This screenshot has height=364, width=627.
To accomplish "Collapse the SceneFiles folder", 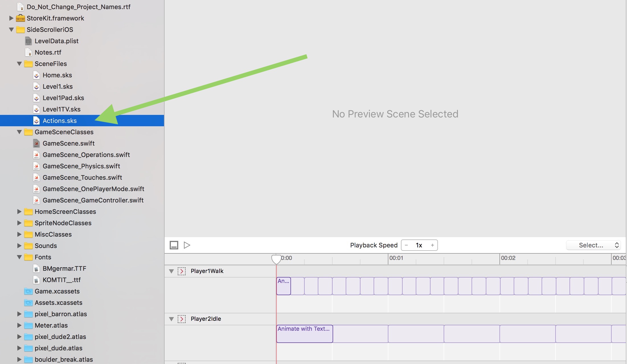I will (x=19, y=64).
